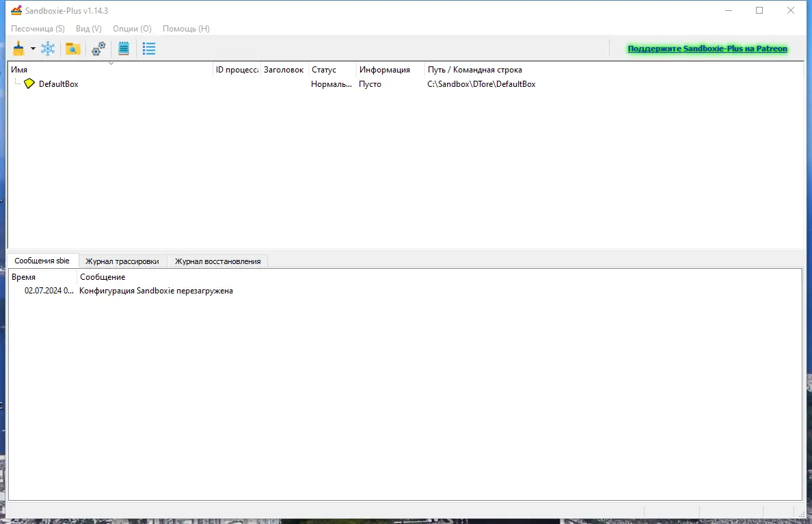The image size is (812, 524).
Task: Sort by the Информация column header
Action: [x=390, y=70]
